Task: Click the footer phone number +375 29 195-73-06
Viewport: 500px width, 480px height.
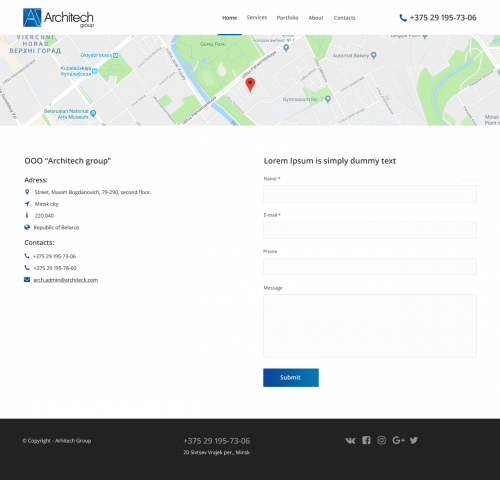Action: click(217, 441)
